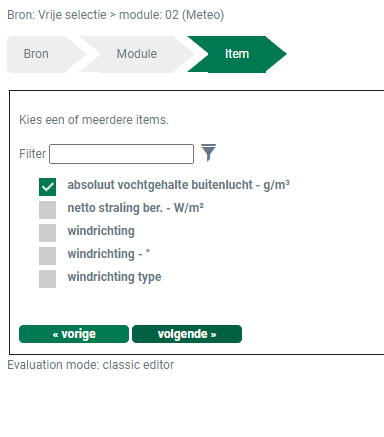Click the volgende » button
This screenshot has width=384, height=437.
click(x=187, y=334)
